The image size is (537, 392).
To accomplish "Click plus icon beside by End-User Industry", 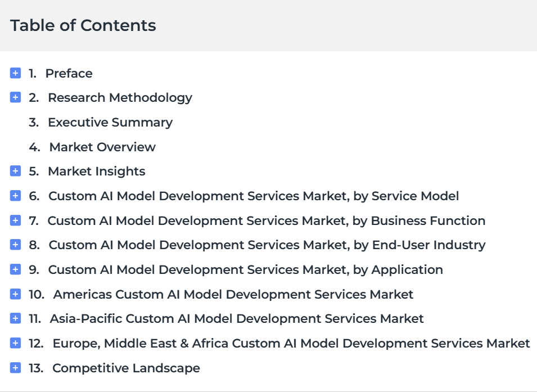I will pyautogui.click(x=15, y=245).
